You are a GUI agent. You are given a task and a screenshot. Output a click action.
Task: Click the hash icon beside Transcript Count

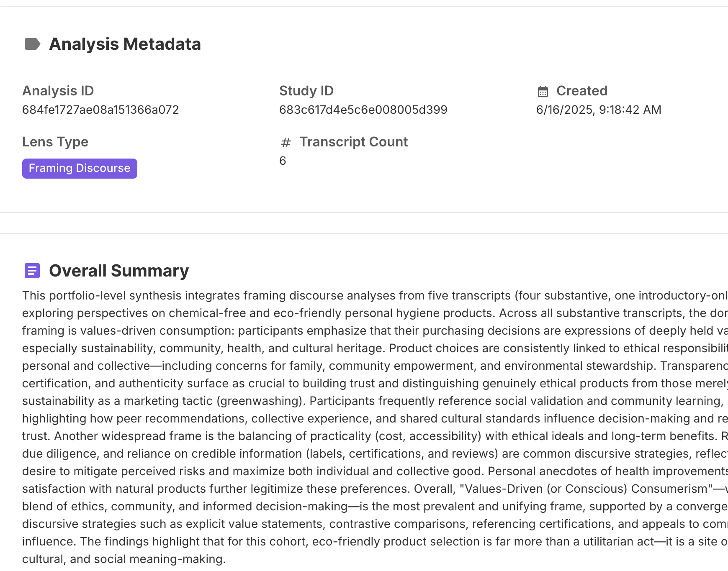tap(286, 143)
